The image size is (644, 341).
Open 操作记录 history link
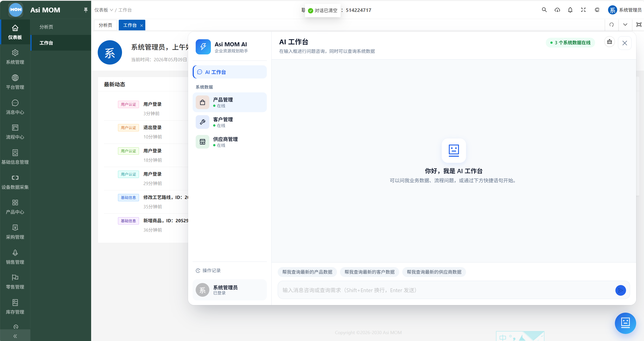click(x=208, y=270)
